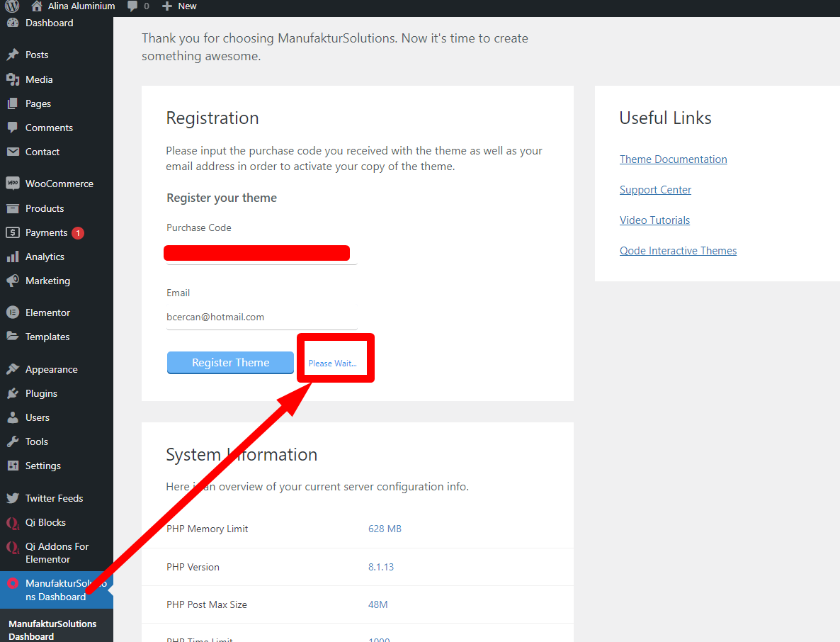The image size is (840, 642).
Task: Open the Qode Interactive Themes link
Action: point(678,251)
